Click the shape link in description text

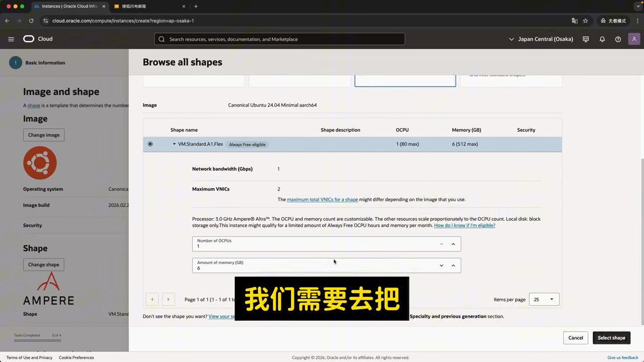[x=34, y=106]
